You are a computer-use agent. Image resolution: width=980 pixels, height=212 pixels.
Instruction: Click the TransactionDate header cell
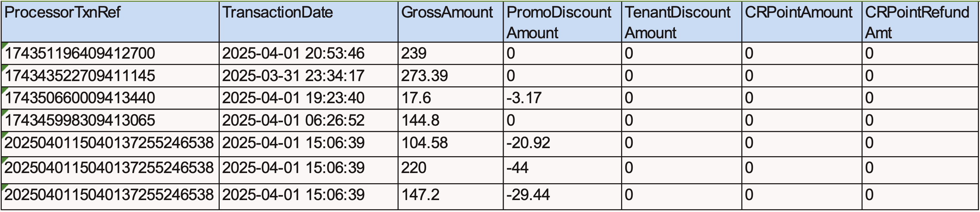click(x=308, y=22)
